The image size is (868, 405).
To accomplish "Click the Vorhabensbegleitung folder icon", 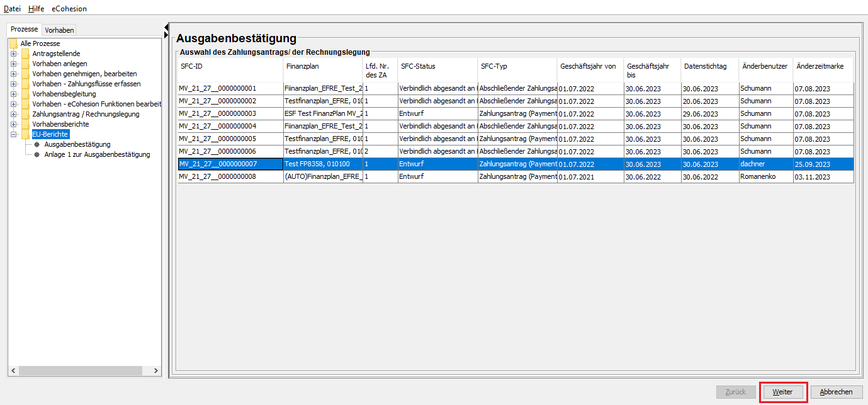I will point(25,94).
